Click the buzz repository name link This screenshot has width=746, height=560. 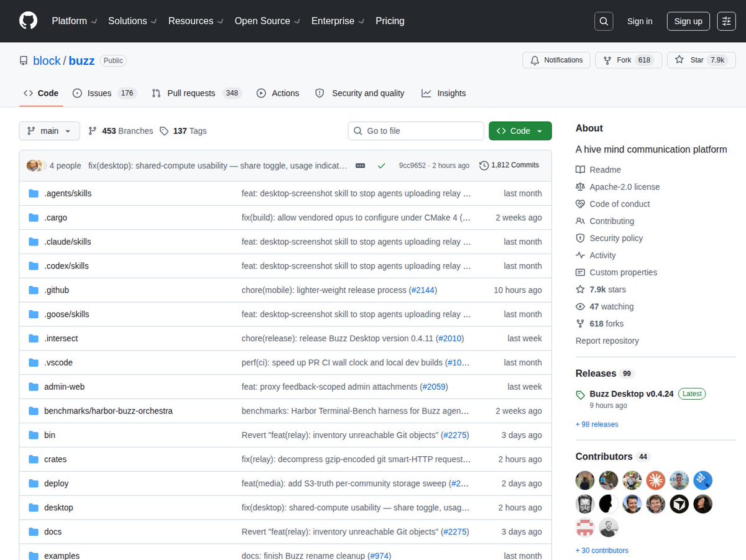point(81,61)
